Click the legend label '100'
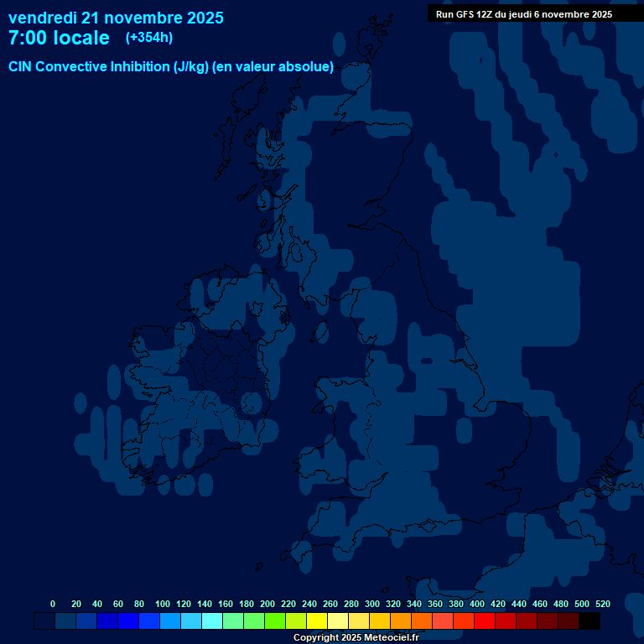This screenshot has height=644, width=644. pos(163,604)
